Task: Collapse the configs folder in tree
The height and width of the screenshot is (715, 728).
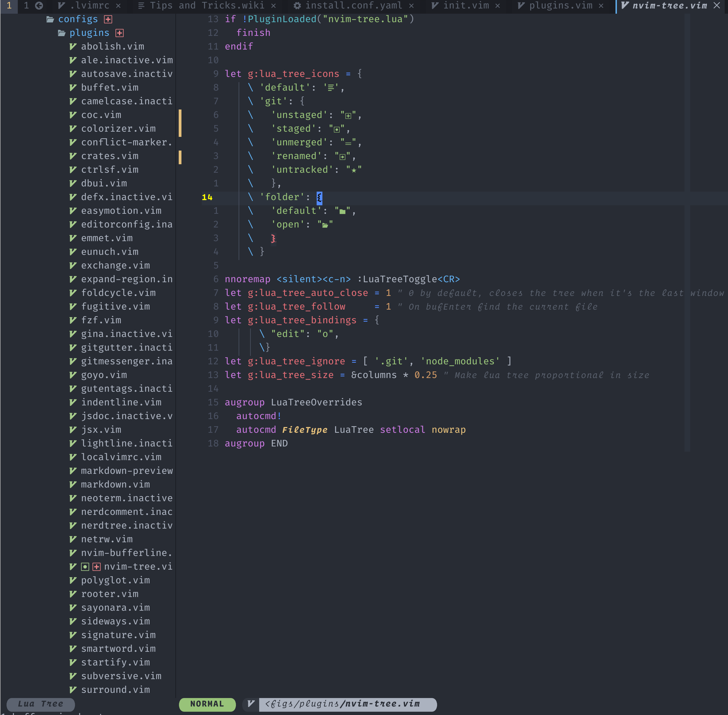Action: (x=78, y=19)
